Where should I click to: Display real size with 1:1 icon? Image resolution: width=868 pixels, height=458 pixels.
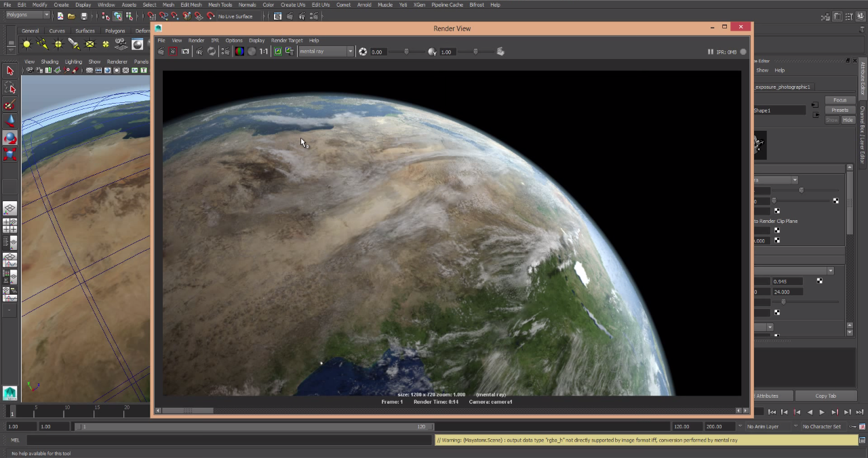pos(264,51)
